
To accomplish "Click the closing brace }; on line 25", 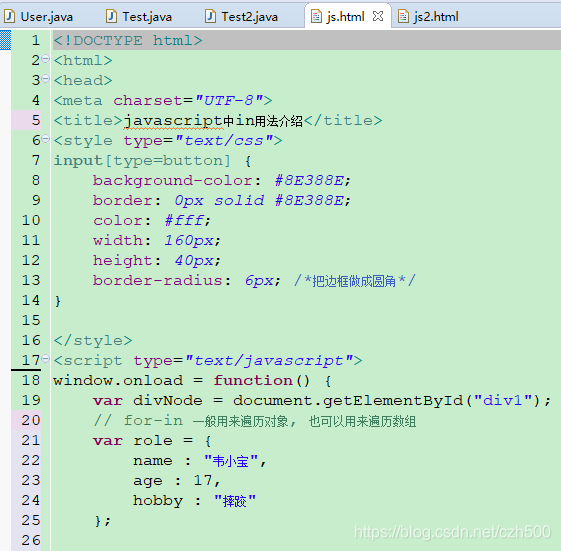I will click(103, 521).
